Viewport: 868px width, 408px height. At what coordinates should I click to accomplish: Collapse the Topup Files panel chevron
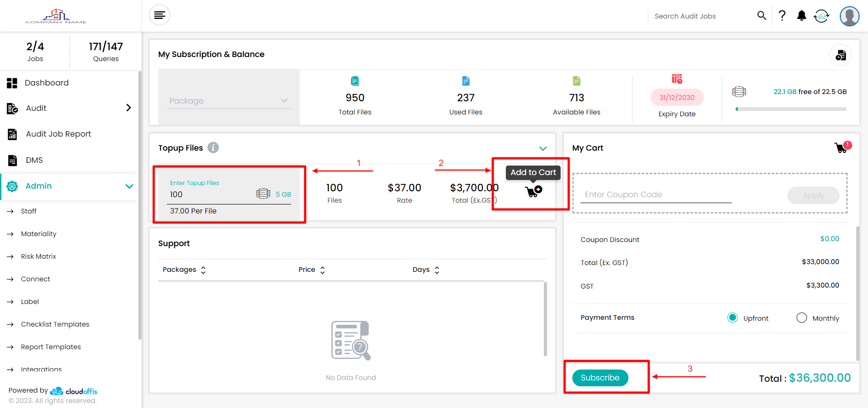pyautogui.click(x=543, y=148)
